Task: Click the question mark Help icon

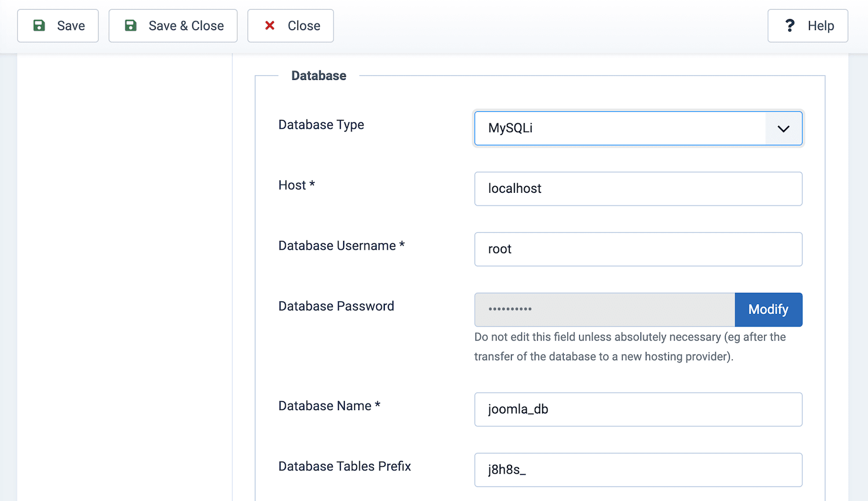Action: 790,25
